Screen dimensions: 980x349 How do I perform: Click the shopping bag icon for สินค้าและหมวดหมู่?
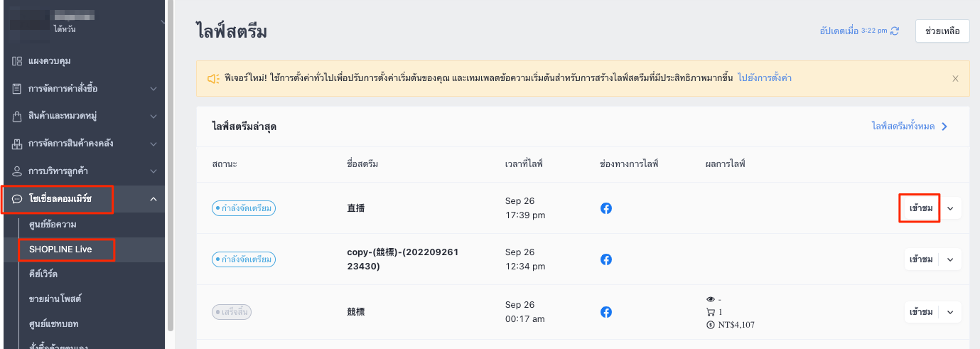[x=17, y=116]
